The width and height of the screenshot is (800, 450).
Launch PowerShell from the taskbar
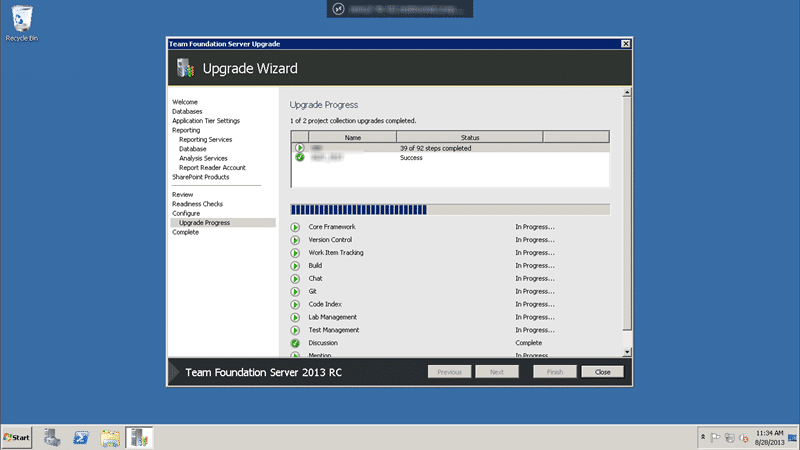click(81, 438)
